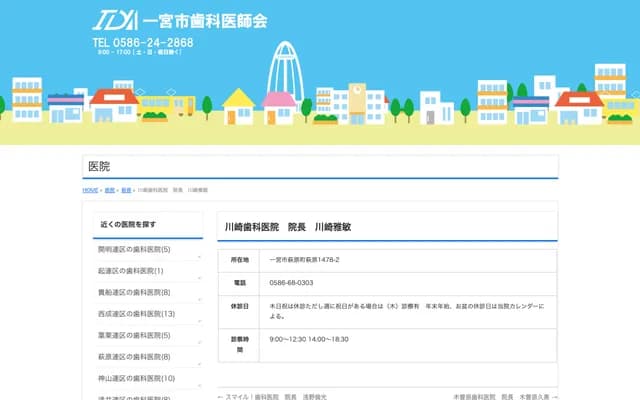Open 萩原連区の歯科医院(8) category
Screen dimensions: 640x400
click(x=135, y=357)
